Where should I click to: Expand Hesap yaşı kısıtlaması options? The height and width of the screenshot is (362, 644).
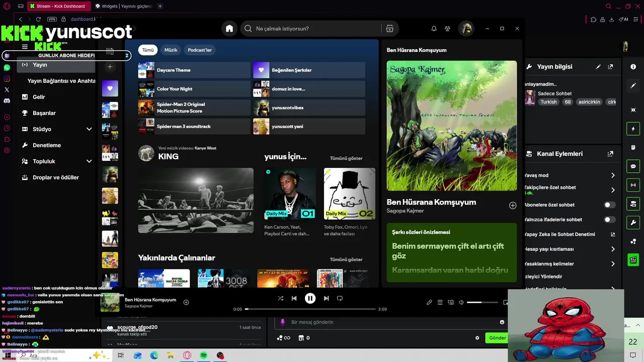coord(613,249)
